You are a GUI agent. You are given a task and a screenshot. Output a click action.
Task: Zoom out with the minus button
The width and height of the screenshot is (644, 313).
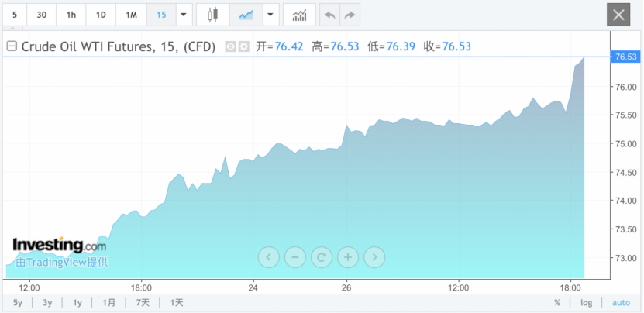click(295, 257)
